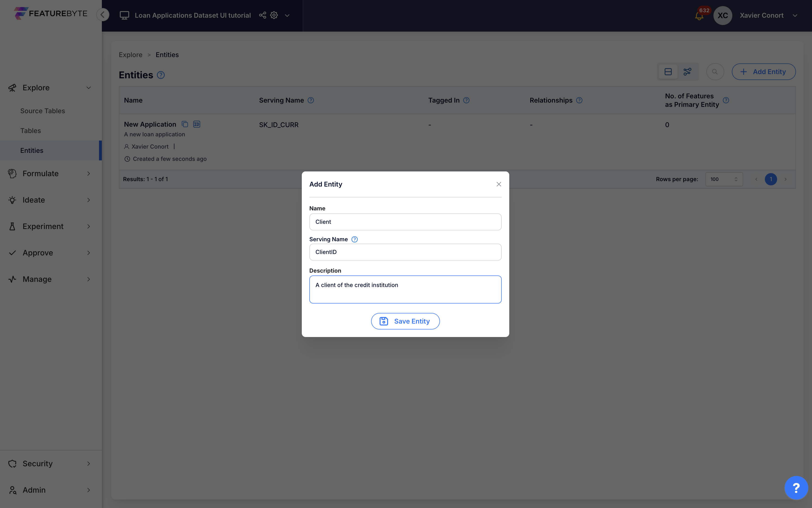Screen dimensions: 812x508
Task: Expand the catalog dropdown chevron
Action: coord(287,16)
